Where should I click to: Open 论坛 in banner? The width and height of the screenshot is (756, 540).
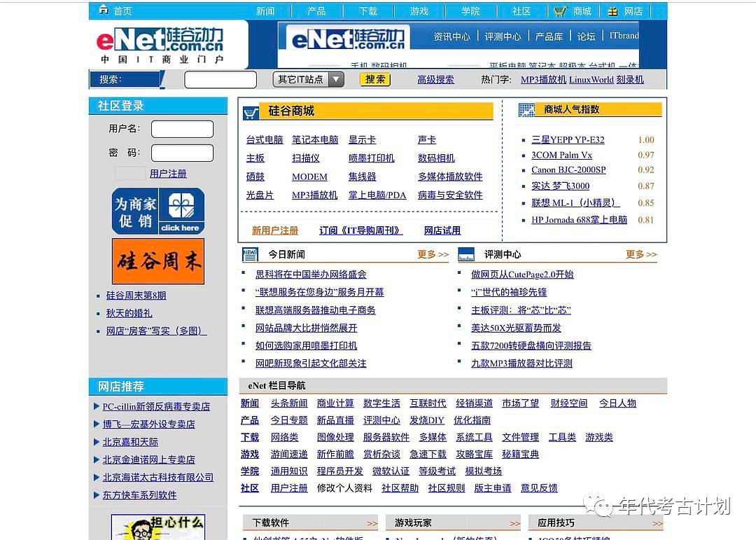(587, 36)
